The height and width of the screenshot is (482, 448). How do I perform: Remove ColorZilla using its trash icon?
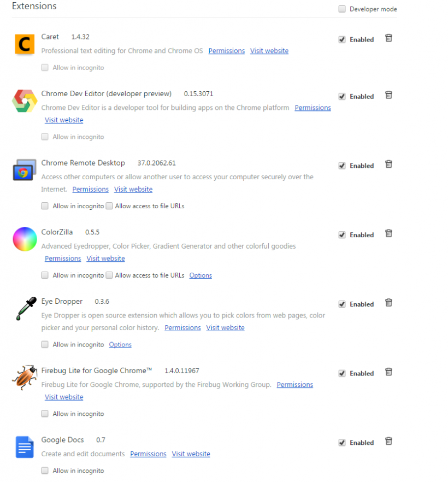388,233
